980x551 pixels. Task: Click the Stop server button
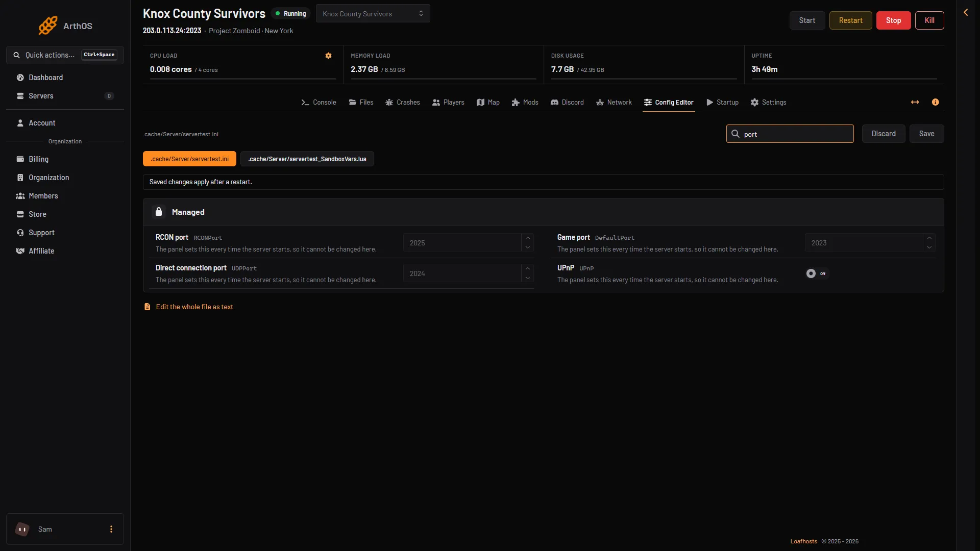[893, 20]
